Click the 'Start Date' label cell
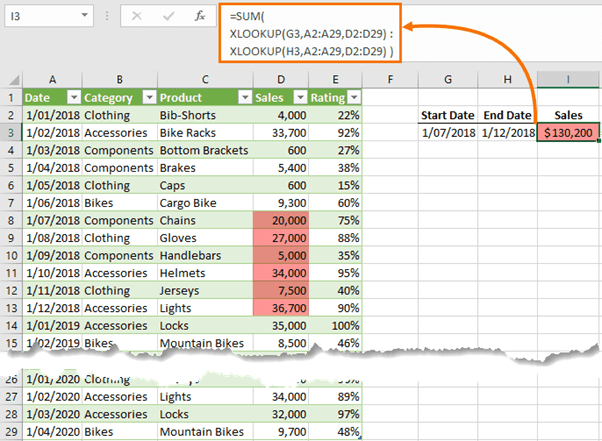Image resolution: width=602 pixels, height=441 pixels. 448,115
